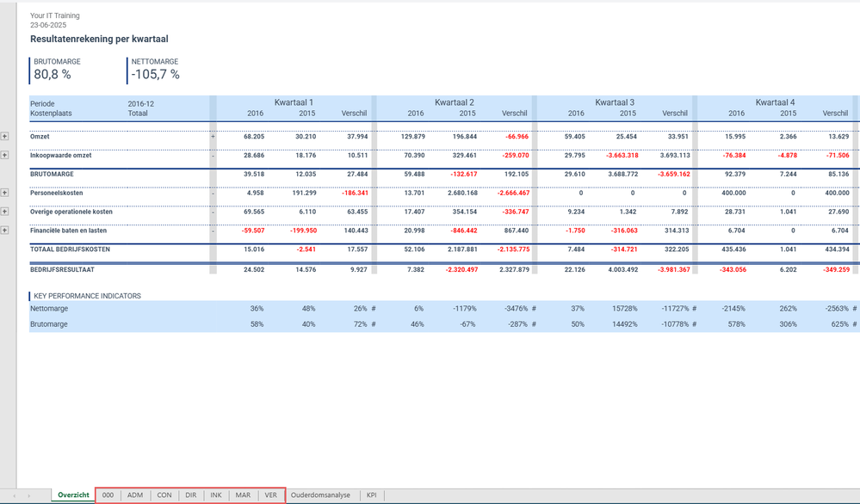Select the BEDRIJFSRESULTAAT row label
Image resolution: width=860 pixels, height=504 pixels.
point(63,269)
